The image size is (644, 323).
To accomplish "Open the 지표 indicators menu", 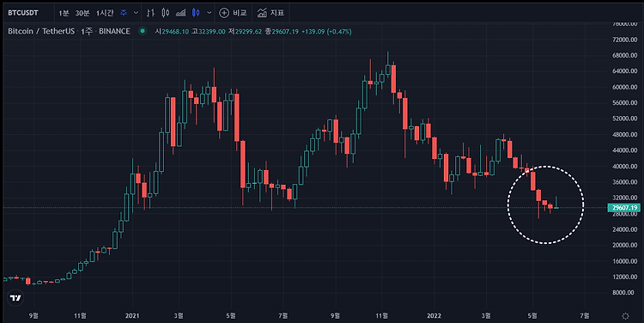I will tap(270, 13).
